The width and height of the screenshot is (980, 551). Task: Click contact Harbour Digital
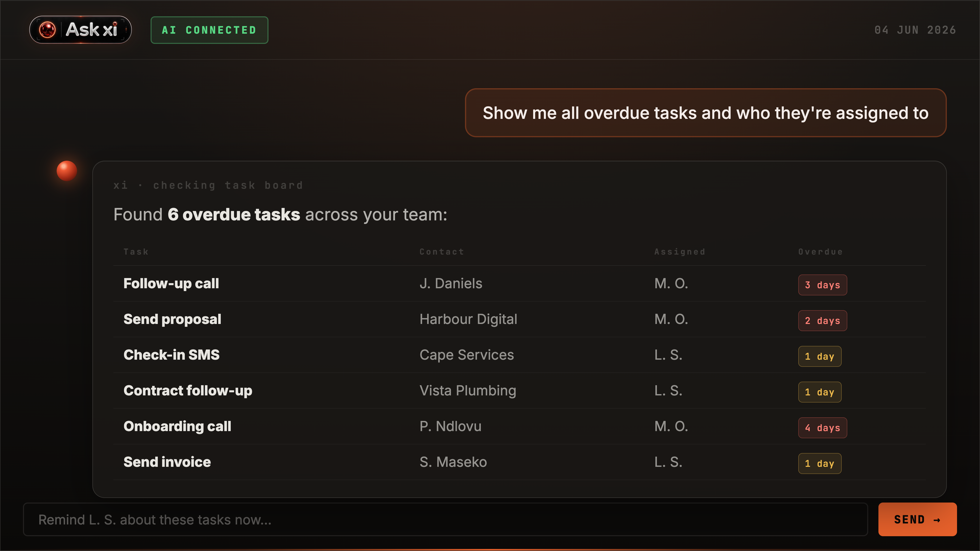pos(468,319)
